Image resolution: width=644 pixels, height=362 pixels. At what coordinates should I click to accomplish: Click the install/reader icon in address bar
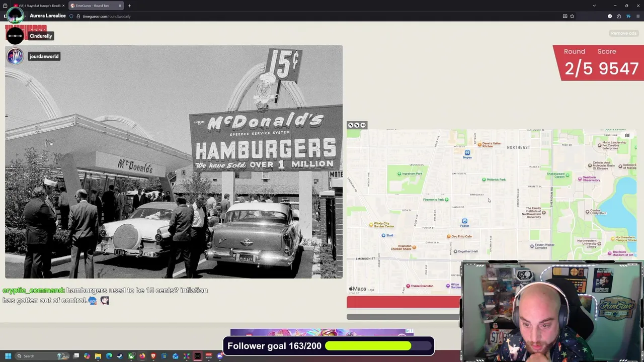565,16
